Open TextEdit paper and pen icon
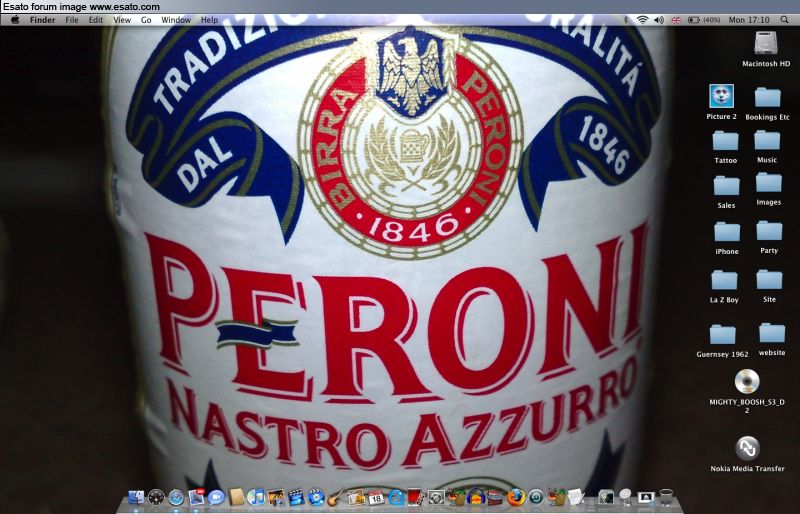This screenshot has width=800, height=514. click(x=576, y=497)
